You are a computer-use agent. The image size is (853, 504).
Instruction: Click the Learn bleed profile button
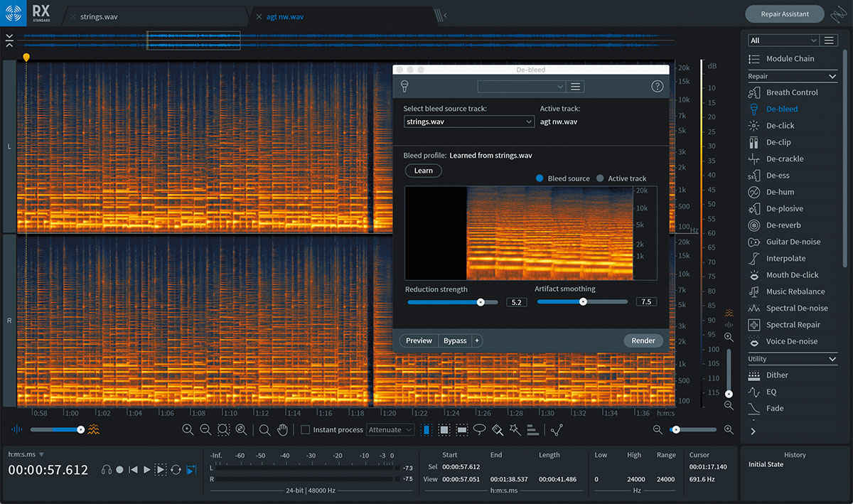424,171
